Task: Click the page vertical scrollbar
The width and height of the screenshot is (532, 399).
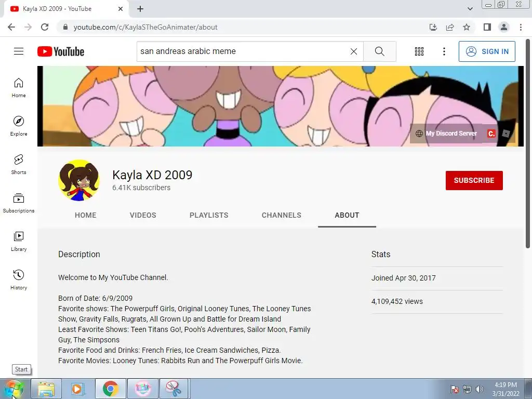Action: pyautogui.click(x=528, y=142)
